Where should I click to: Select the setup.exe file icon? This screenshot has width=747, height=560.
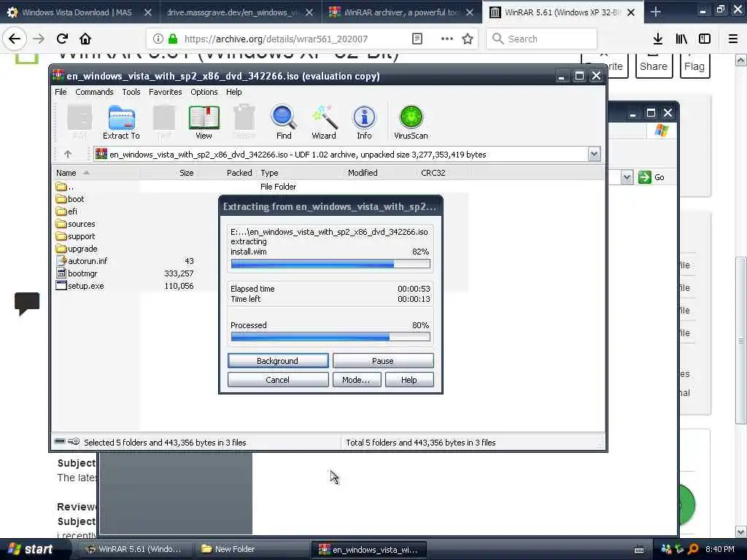tap(61, 285)
